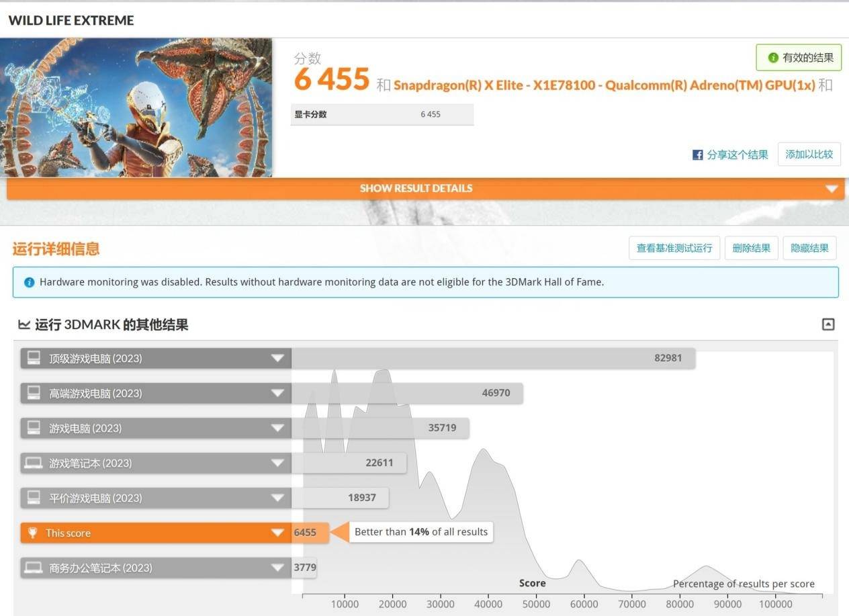Click the info icon in hardware monitoring notice

[x=29, y=283]
